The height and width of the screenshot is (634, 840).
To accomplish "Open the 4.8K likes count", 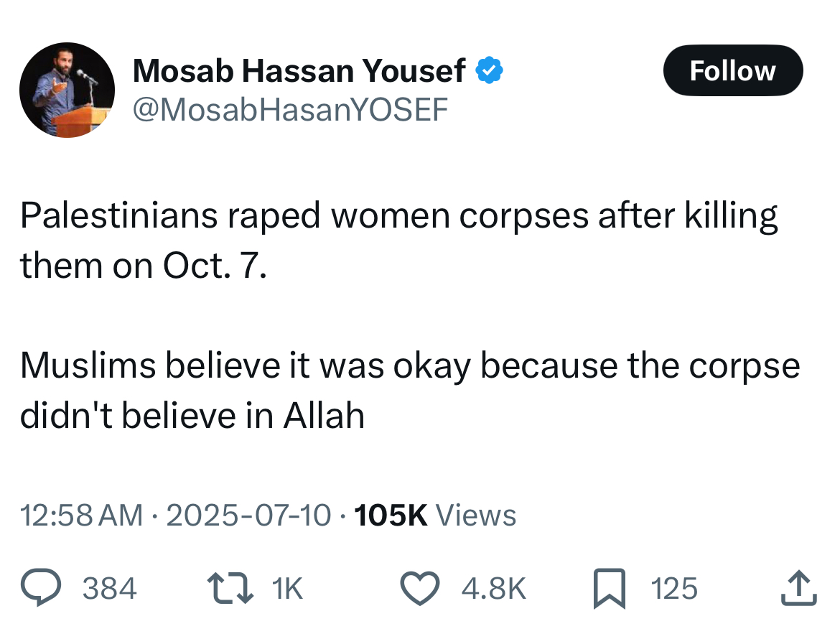I will click(494, 589).
